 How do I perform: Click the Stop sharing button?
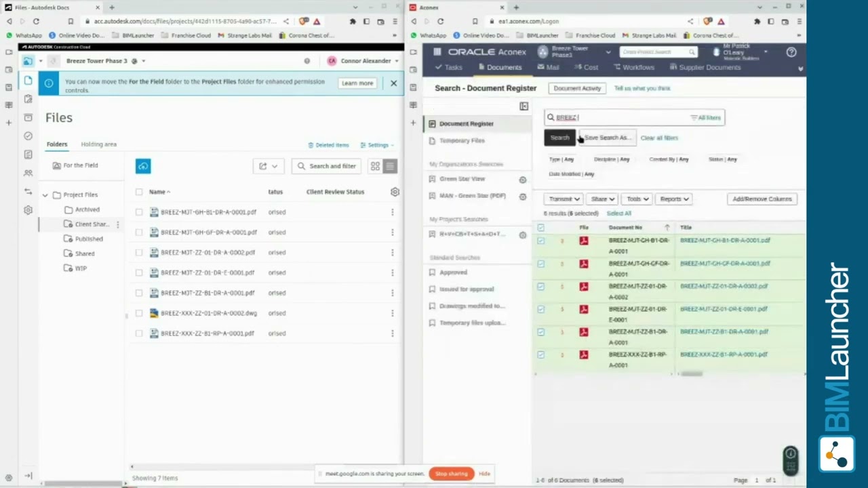[451, 474]
